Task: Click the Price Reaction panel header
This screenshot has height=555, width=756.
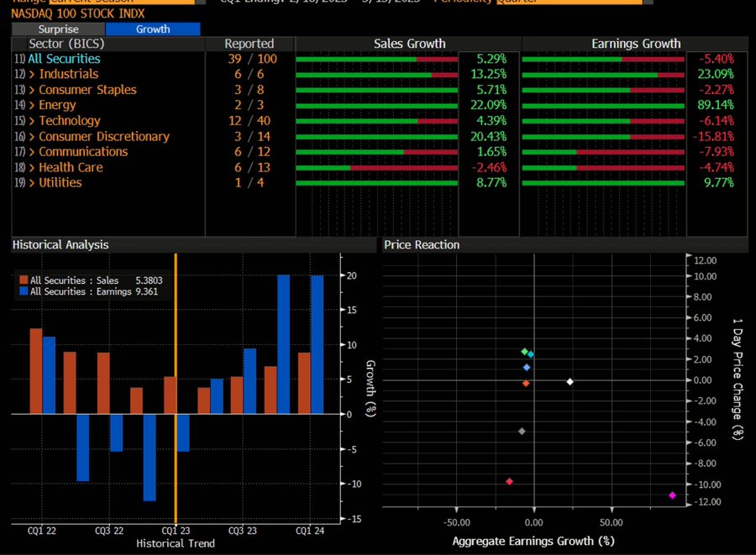Action: pos(565,244)
